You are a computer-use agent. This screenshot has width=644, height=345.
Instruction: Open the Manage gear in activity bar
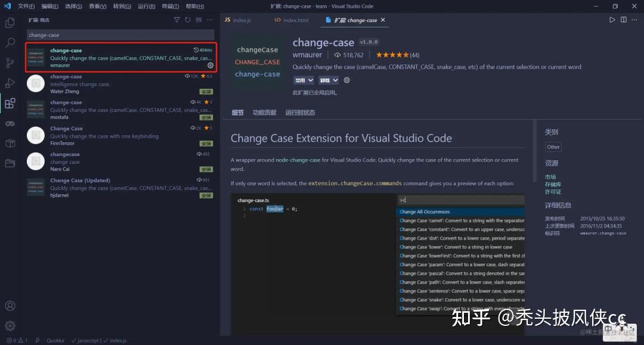point(10,326)
